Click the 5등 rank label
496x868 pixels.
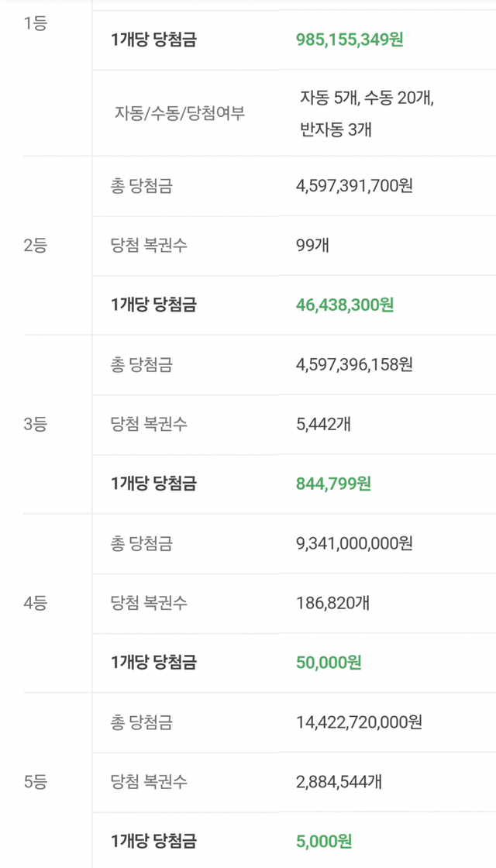(35, 782)
